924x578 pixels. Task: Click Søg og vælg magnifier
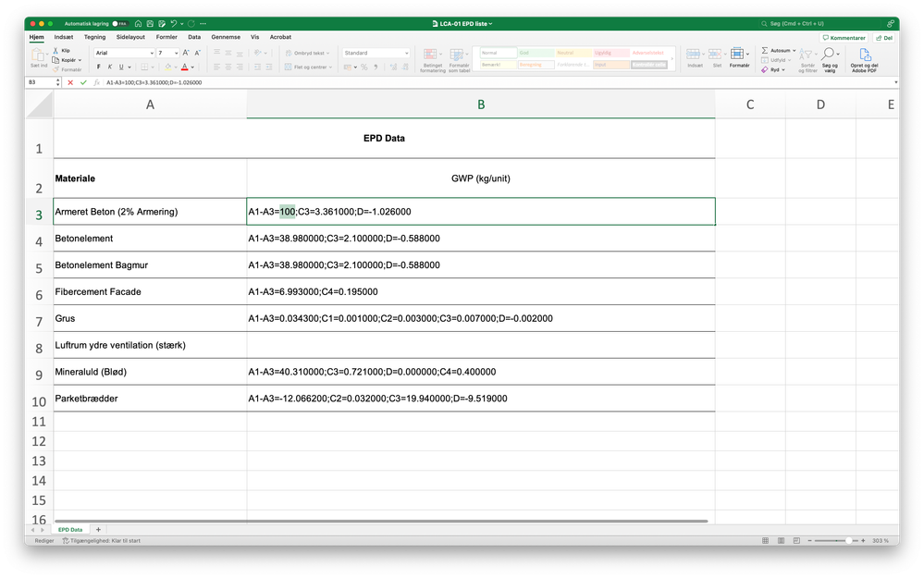[829, 55]
